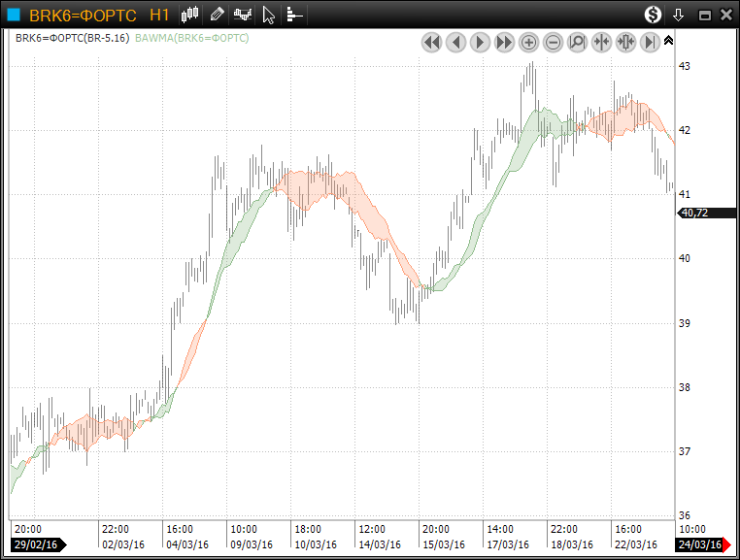Screen dimensions: 740x560
Task: Jump to the latest bar
Action: click(x=650, y=42)
